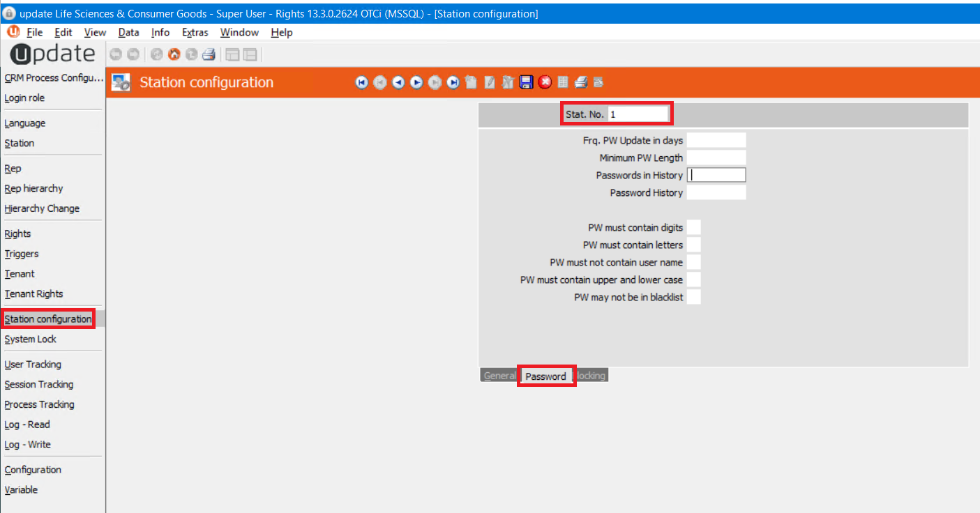Enable 'PW must not contain user name'
Screen dimensions: 980x513
click(x=694, y=262)
